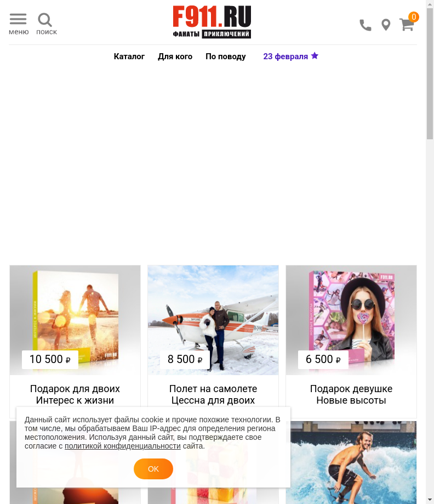Click the phone call icon
Viewport: 434px width, 504px height.
[x=366, y=25]
